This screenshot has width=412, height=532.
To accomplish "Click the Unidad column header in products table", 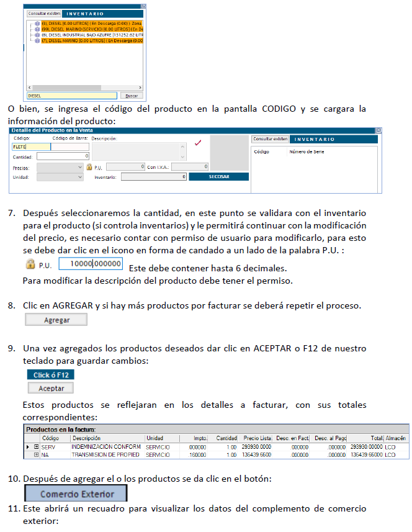I will click(x=163, y=438).
